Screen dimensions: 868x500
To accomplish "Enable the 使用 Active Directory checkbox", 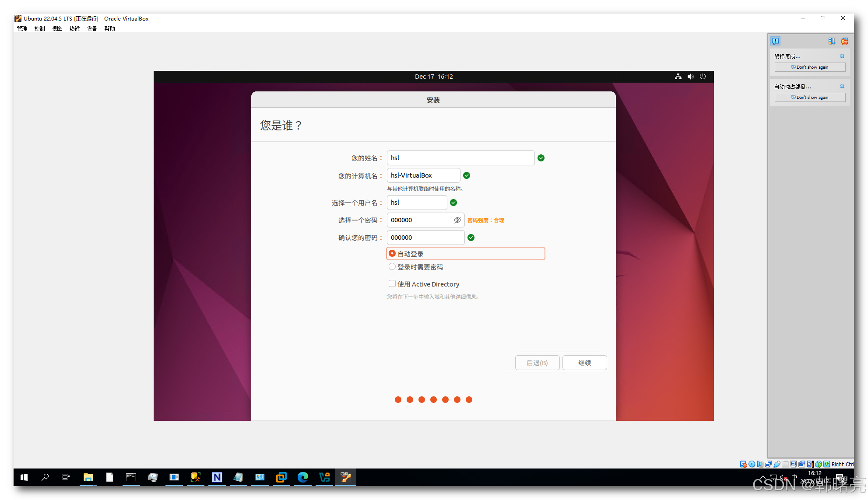I will coord(392,283).
